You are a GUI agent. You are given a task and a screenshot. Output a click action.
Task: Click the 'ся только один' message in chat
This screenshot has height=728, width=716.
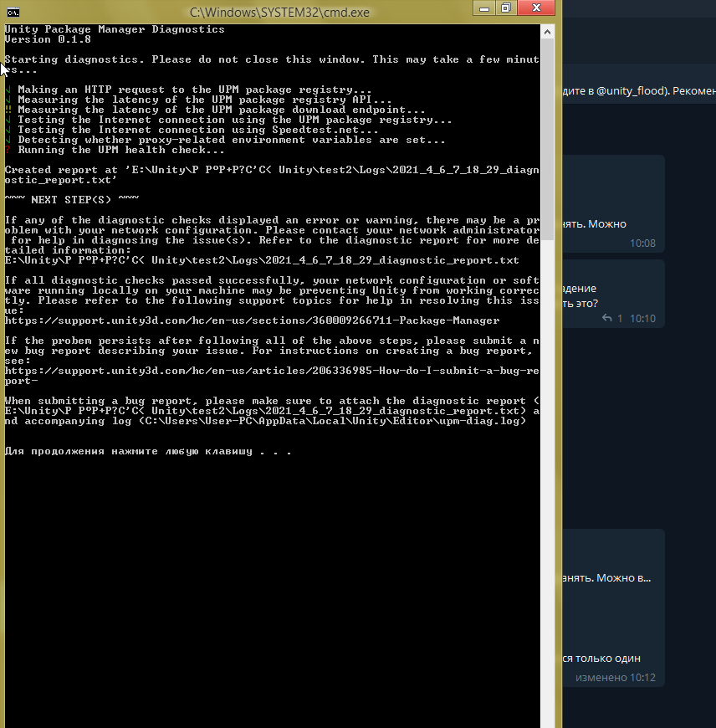tap(601, 659)
